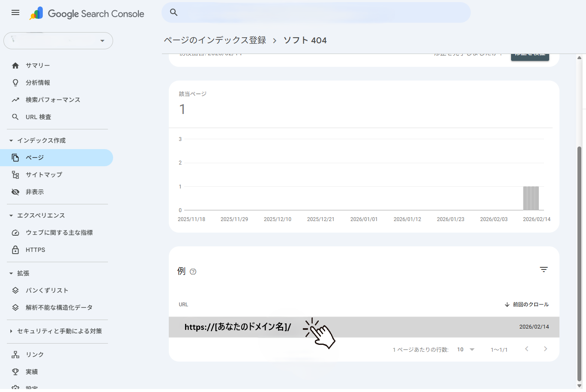This screenshot has height=392, width=586.
Task: Click the example URL row
Action: (x=238, y=327)
